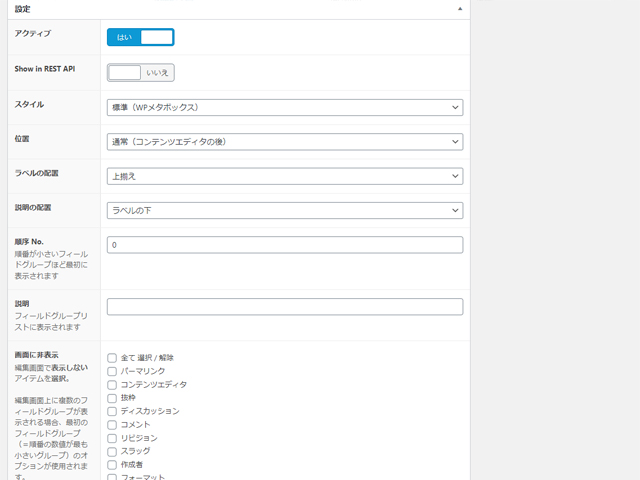
Task: Click the 説明 text input field
Action: (285, 307)
